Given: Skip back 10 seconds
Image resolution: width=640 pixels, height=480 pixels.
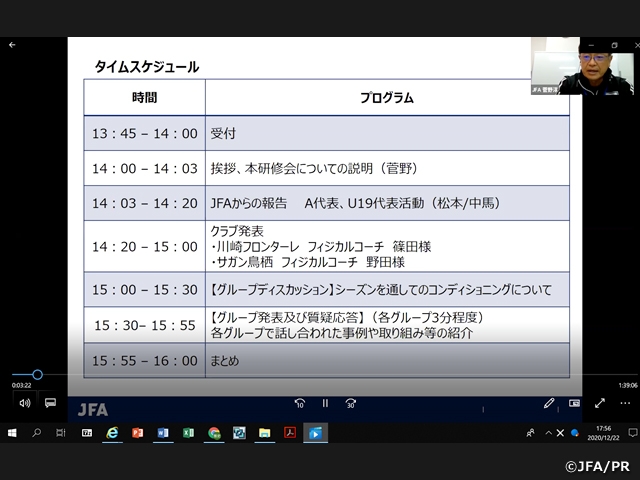Looking at the screenshot, I should (300, 403).
